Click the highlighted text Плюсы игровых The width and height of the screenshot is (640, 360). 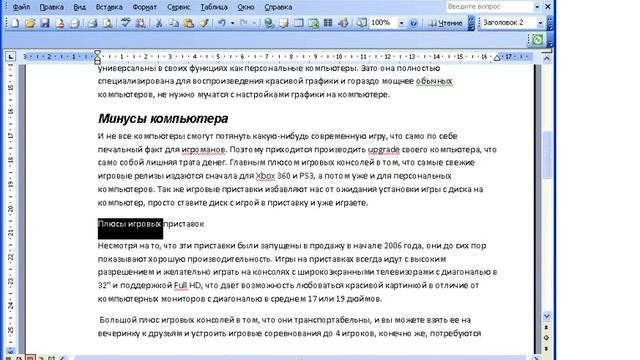pyautogui.click(x=130, y=224)
